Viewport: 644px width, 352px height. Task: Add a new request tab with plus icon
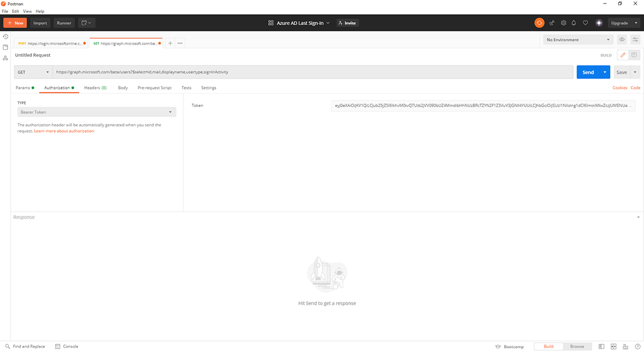170,43
